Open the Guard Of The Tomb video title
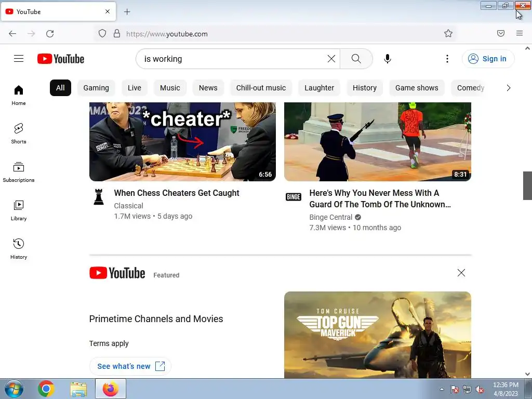Viewport: 532px width, 399px height. [380, 198]
